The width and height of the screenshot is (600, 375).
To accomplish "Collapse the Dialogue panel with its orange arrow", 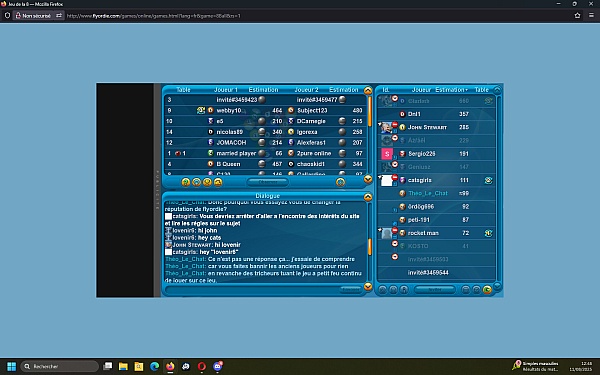I will click(368, 197).
